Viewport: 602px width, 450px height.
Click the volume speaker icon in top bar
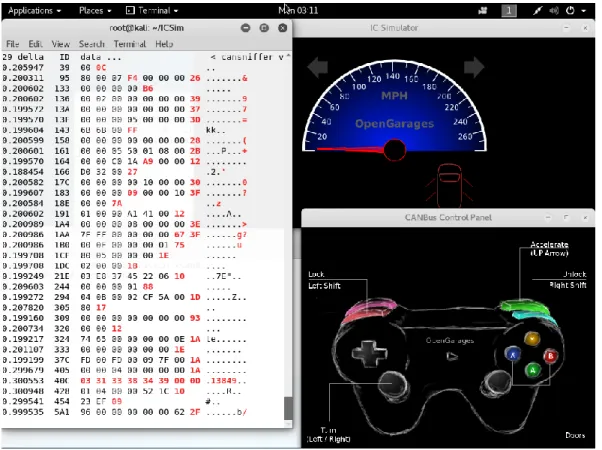pyautogui.click(x=554, y=11)
